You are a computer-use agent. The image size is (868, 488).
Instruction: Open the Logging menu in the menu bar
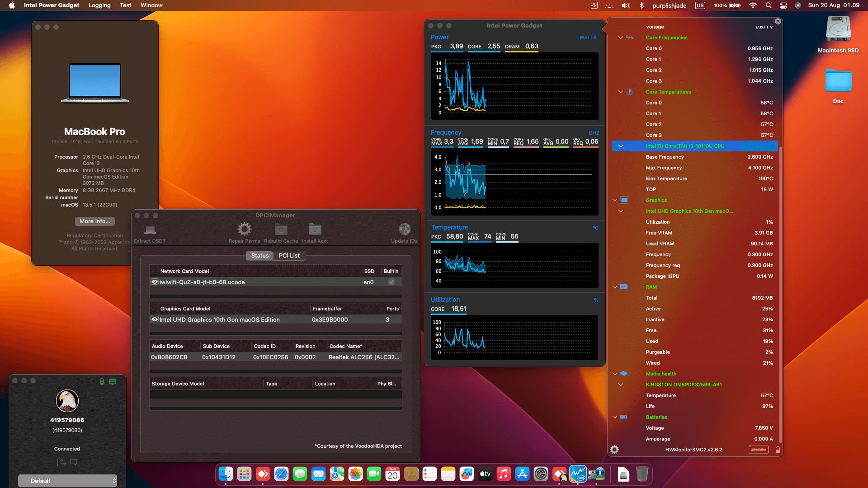click(x=99, y=5)
